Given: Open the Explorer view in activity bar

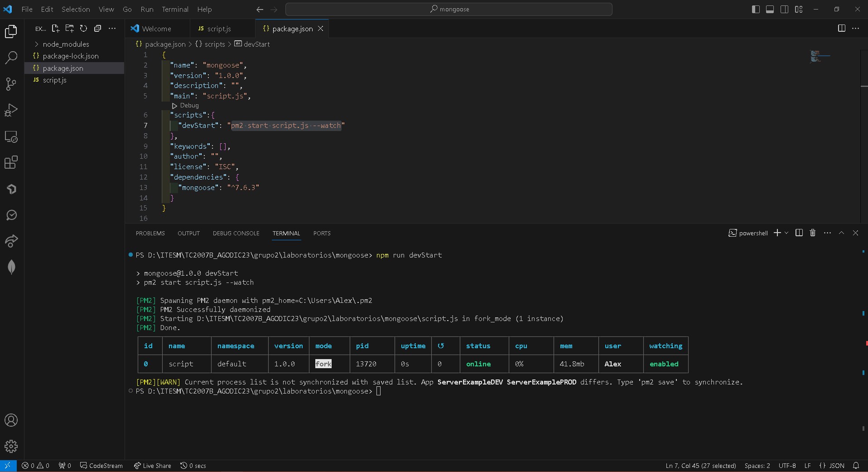Looking at the screenshot, I should click(11, 31).
